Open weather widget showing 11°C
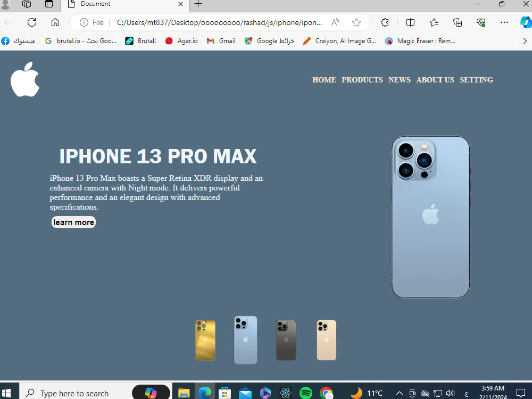532x399 pixels. (367, 393)
